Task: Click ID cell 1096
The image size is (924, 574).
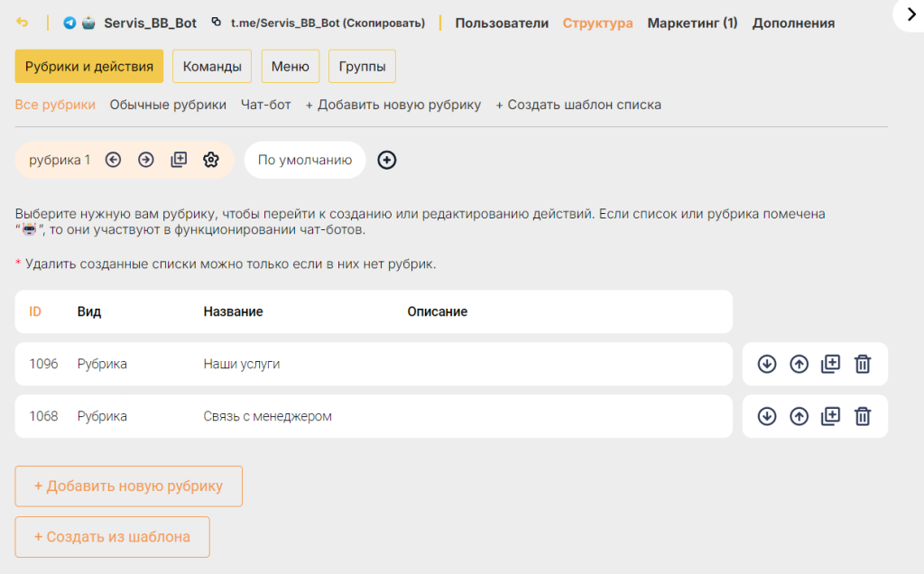Action: click(x=43, y=364)
